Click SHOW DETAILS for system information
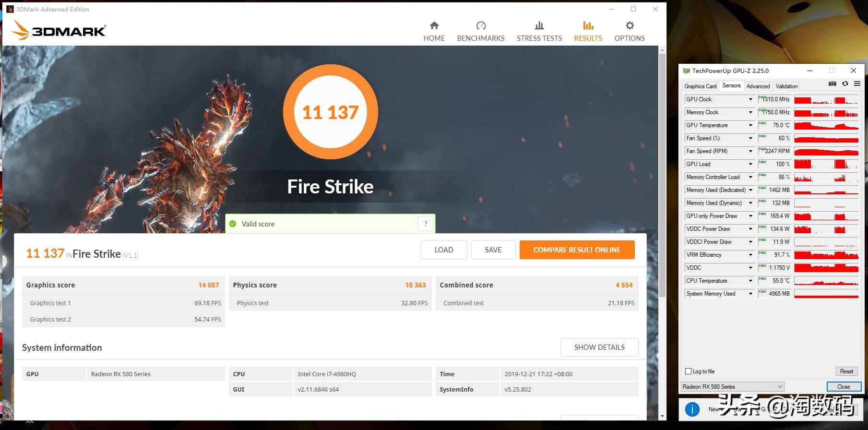Viewport: 868px width, 430px height. click(x=599, y=347)
